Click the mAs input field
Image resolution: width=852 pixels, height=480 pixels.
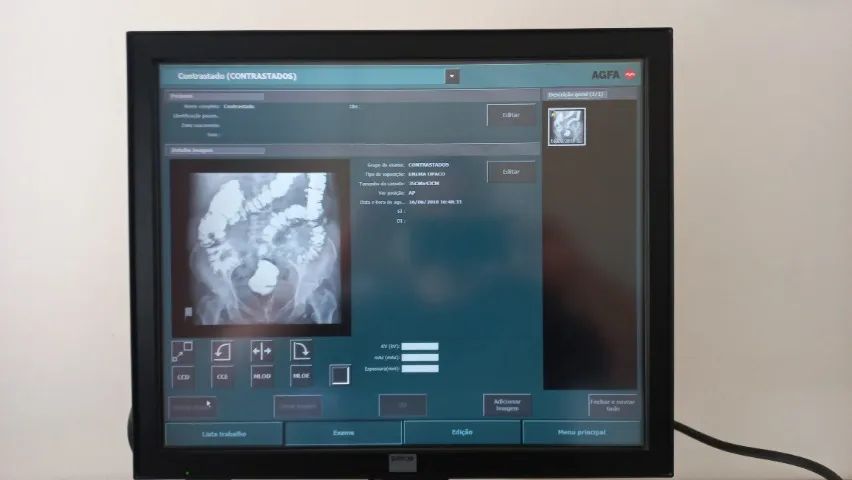coord(420,358)
